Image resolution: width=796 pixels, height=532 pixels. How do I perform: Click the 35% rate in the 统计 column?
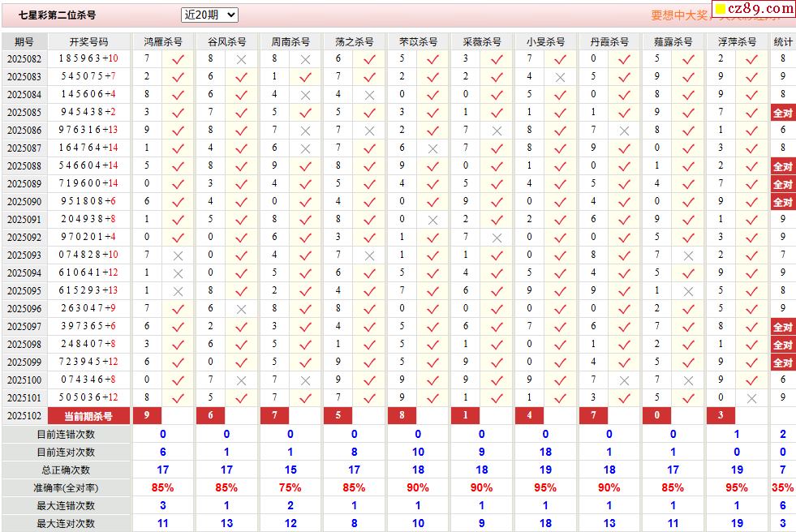pyautogui.click(x=783, y=488)
